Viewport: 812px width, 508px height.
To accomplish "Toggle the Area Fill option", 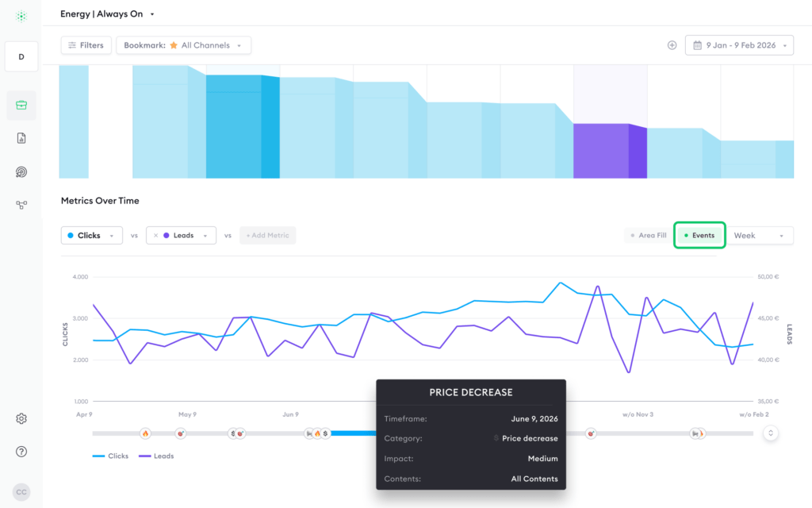I will pyautogui.click(x=648, y=235).
